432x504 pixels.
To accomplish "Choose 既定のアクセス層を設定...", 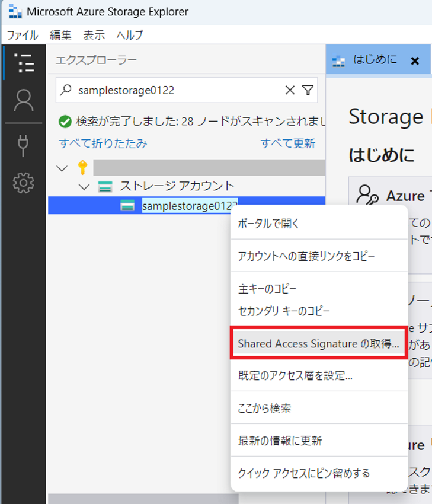I will 319,375.
